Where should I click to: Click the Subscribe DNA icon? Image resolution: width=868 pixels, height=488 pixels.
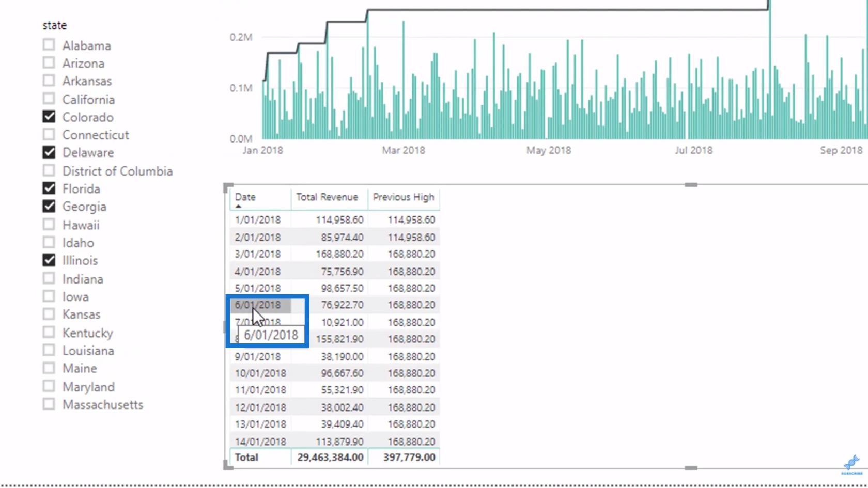851,465
